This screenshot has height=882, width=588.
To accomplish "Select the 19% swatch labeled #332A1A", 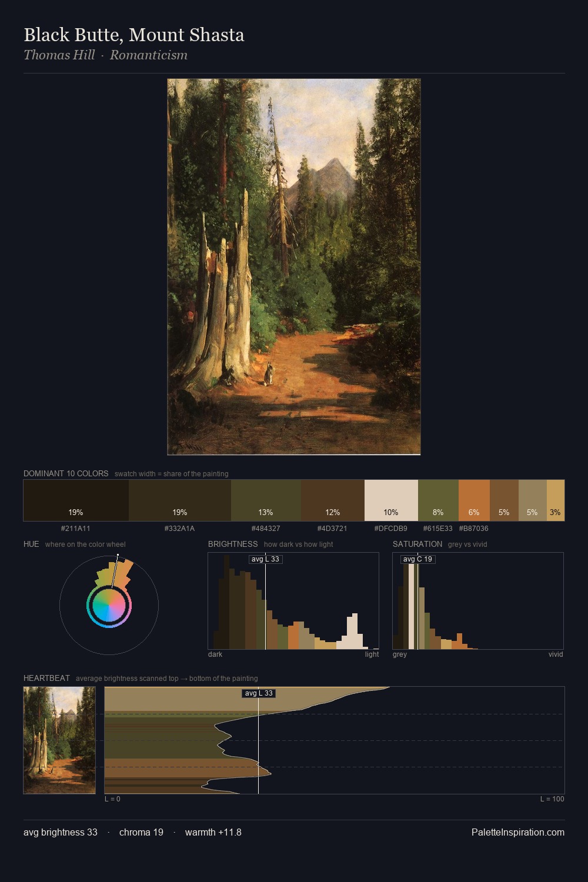I will (x=180, y=500).
